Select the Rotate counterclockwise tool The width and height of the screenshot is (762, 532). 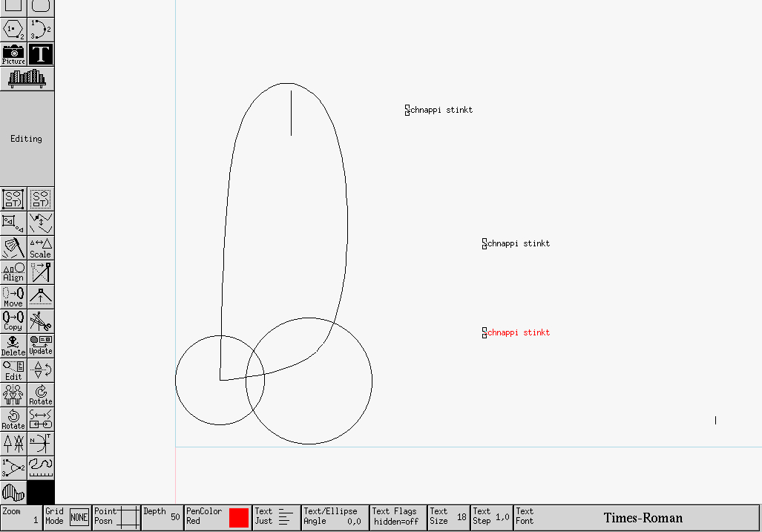[x=13, y=419]
